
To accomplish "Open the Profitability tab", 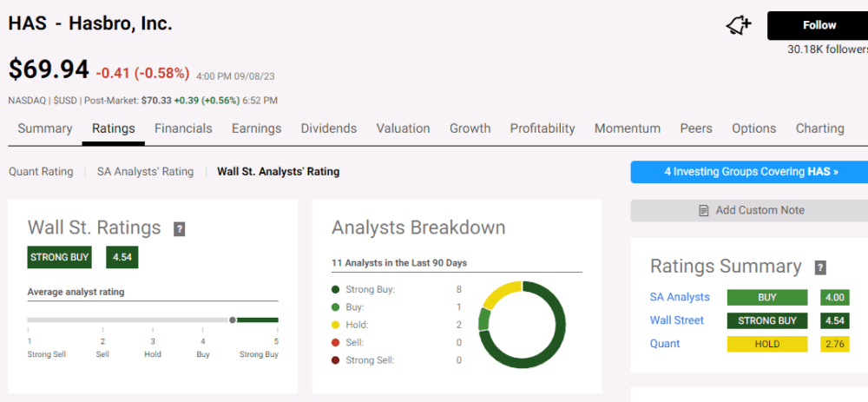I will 542,129.
